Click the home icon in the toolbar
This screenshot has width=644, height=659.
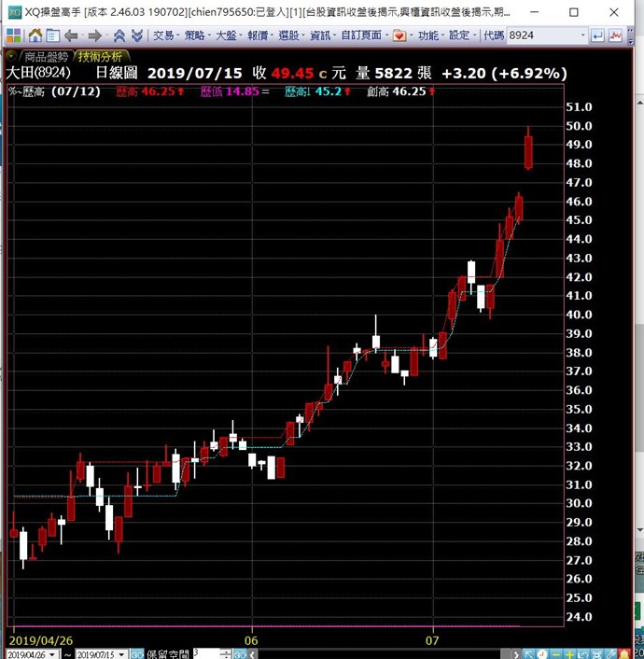pos(35,35)
